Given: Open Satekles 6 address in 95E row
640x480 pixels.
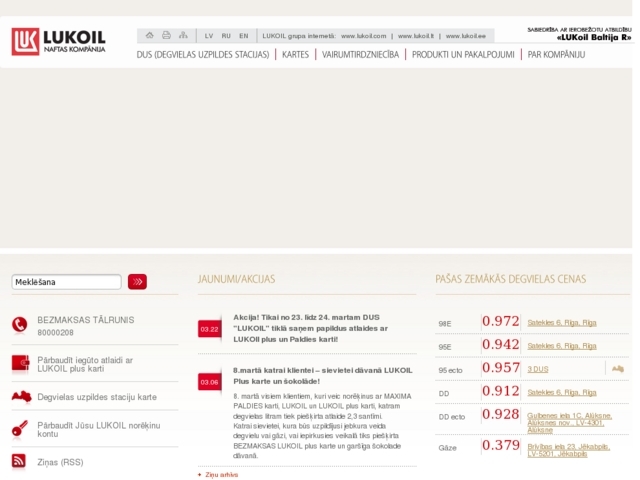Looking at the screenshot, I should (562, 346).
